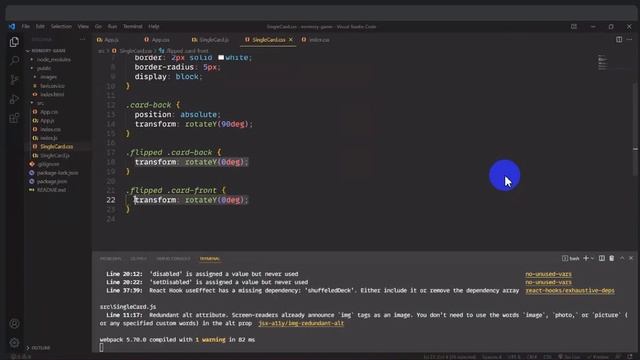
Task: Open the Search view in activity bar
Action: tap(14, 61)
